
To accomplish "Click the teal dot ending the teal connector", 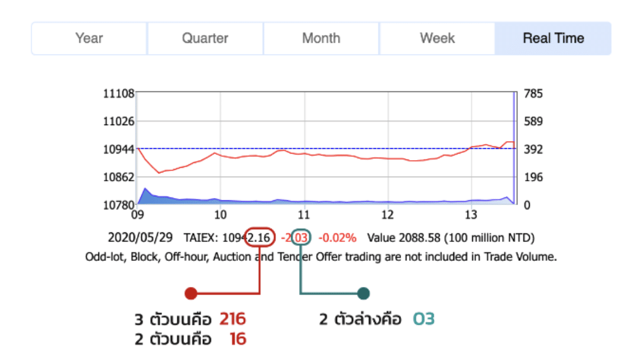I will point(364,293).
